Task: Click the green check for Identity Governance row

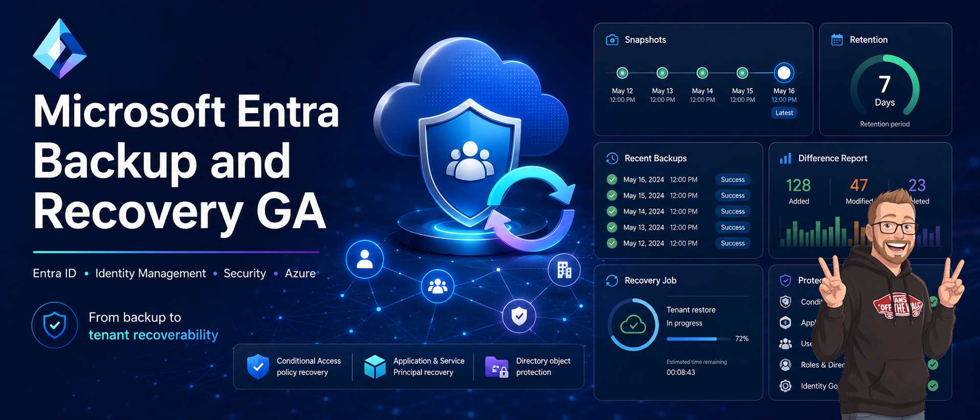Action: click(x=933, y=386)
